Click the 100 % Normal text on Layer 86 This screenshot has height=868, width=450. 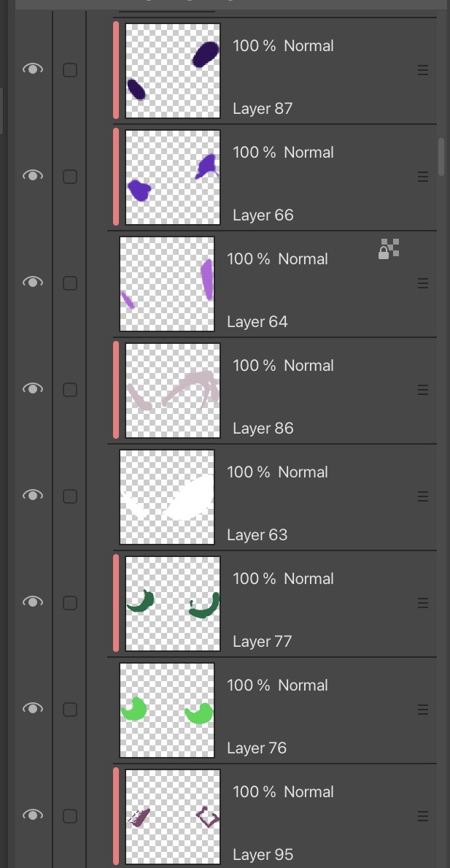(283, 366)
